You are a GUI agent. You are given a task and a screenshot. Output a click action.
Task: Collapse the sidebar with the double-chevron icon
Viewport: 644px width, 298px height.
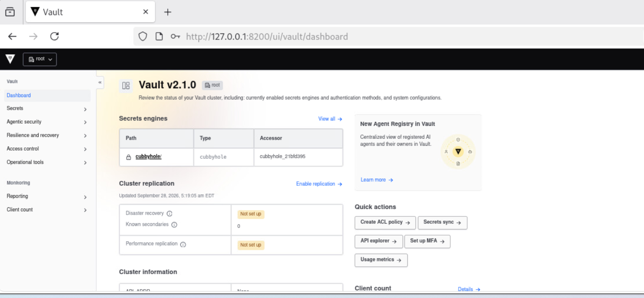coord(100,82)
